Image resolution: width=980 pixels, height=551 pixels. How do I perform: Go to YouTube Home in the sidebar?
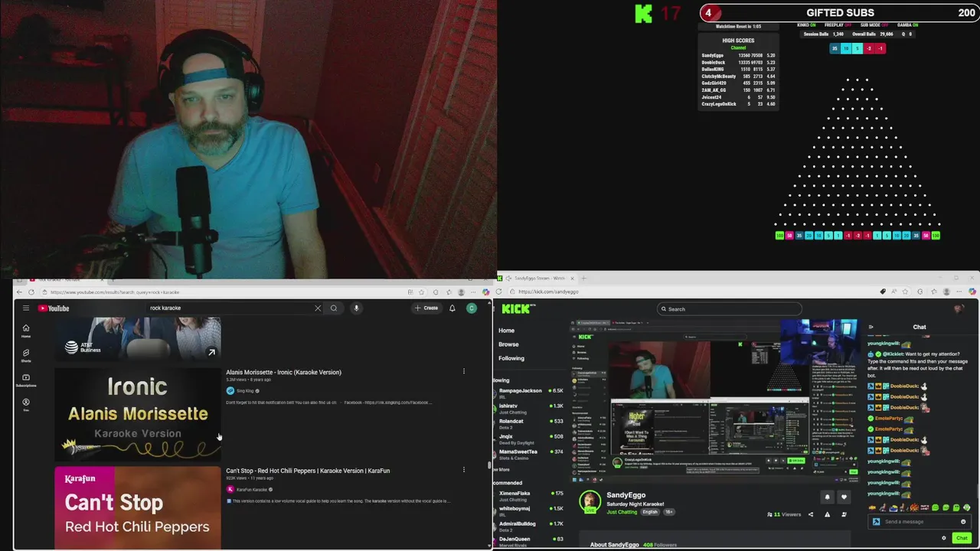coord(26,331)
